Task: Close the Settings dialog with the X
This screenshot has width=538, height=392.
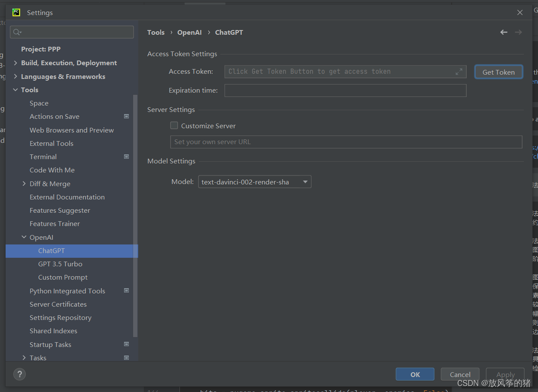Action: coord(520,12)
